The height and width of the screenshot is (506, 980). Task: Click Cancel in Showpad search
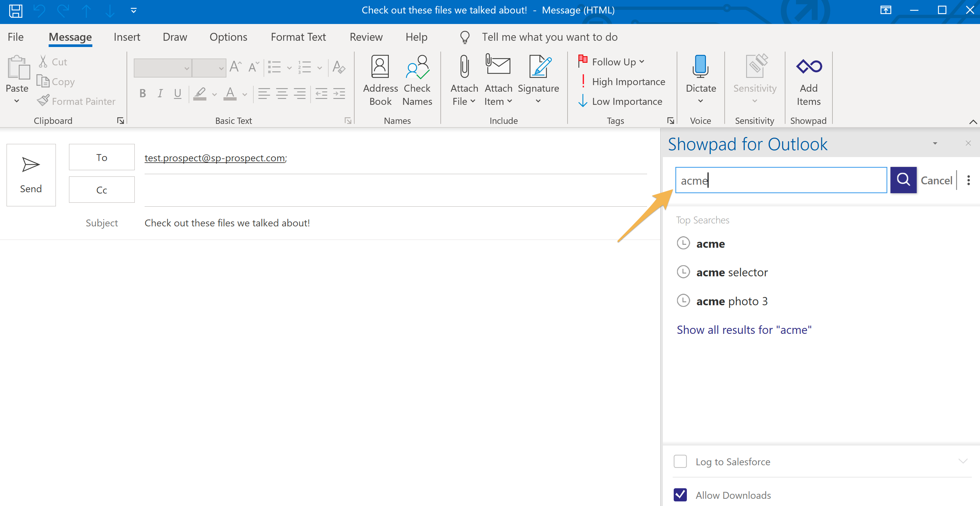[936, 180]
